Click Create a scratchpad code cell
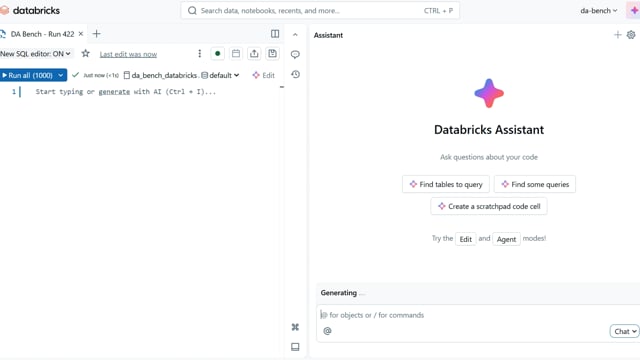 click(x=489, y=207)
